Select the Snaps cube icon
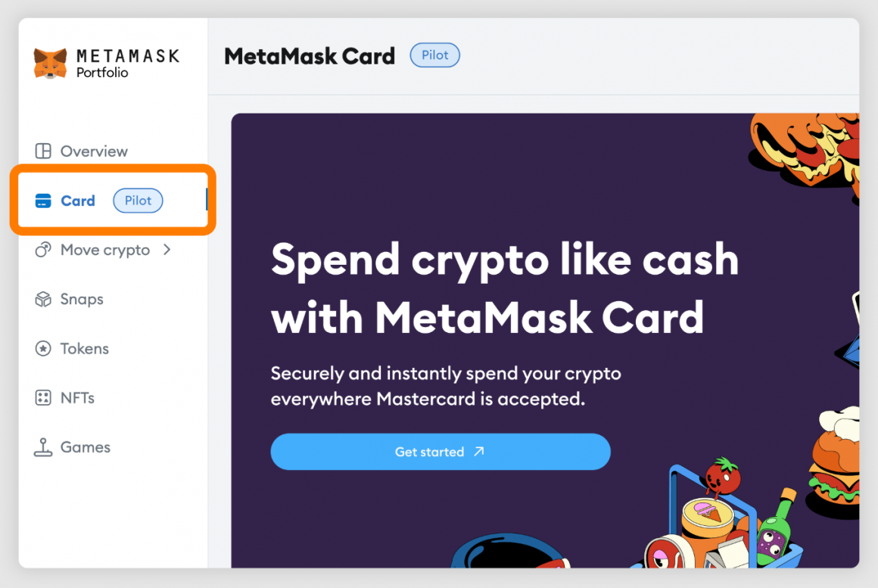 [x=42, y=299]
